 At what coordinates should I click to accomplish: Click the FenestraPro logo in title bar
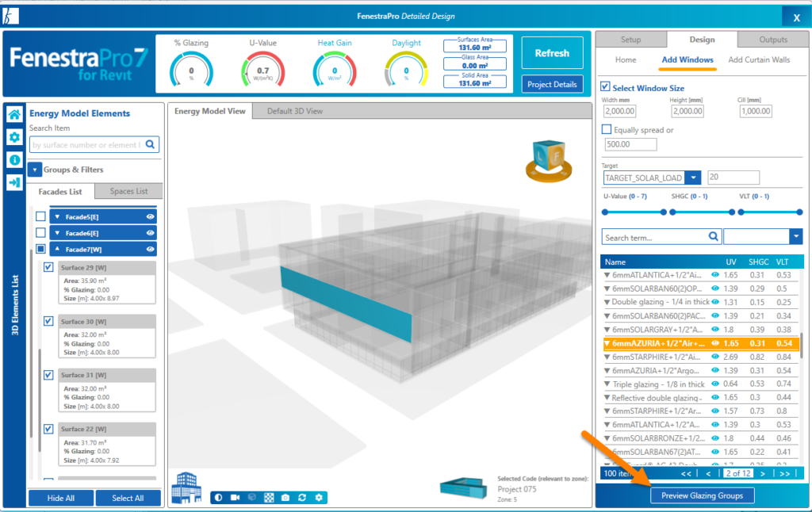[x=10, y=17]
